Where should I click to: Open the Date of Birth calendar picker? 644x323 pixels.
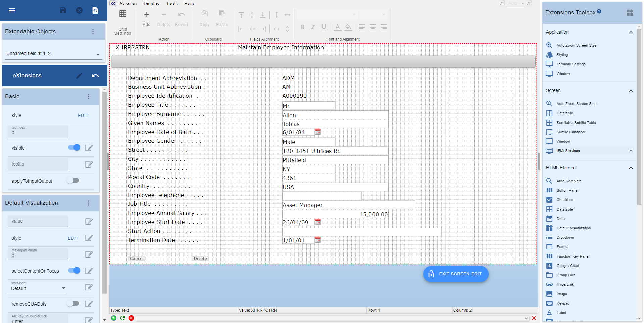pyautogui.click(x=317, y=132)
